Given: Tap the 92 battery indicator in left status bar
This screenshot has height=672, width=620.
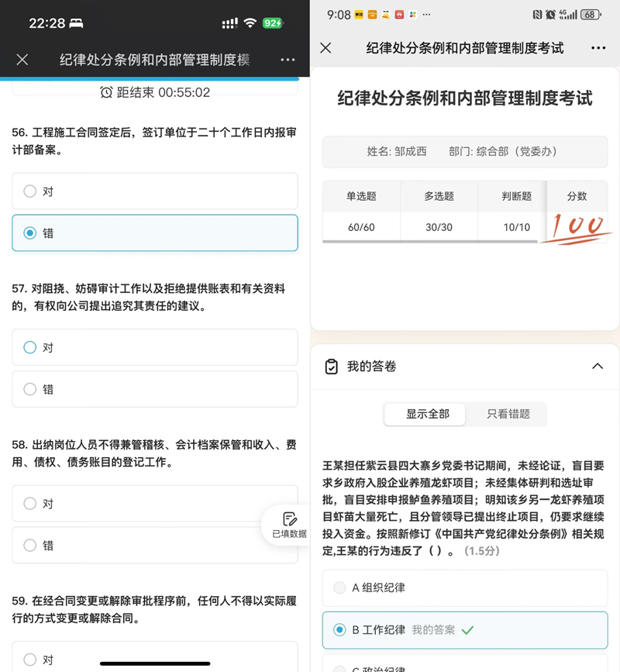Looking at the screenshot, I should click(x=273, y=22).
